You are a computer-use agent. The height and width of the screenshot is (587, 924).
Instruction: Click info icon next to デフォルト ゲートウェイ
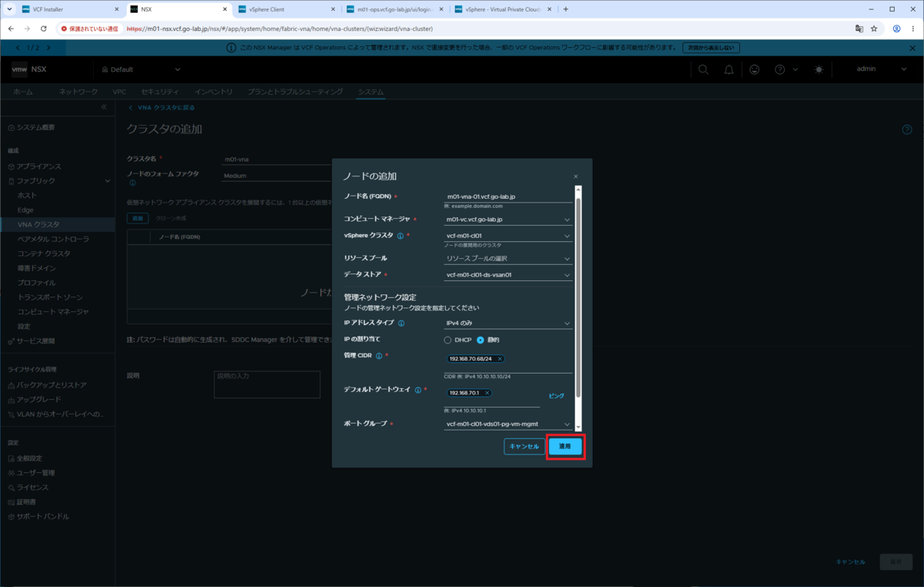pos(418,390)
